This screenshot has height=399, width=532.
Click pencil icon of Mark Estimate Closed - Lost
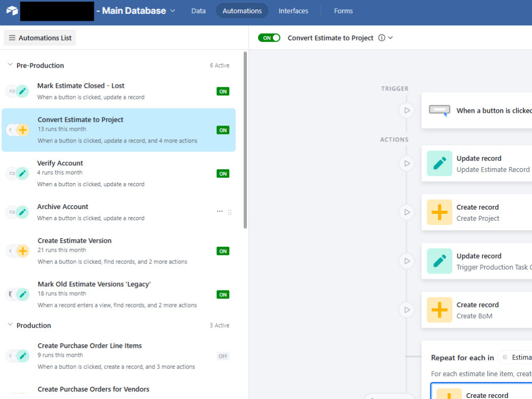coord(22,92)
